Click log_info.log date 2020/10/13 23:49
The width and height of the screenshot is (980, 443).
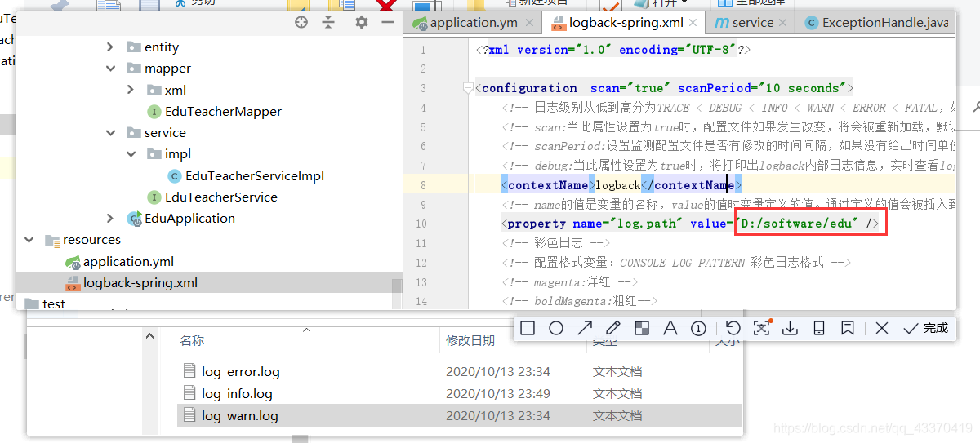point(498,393)
